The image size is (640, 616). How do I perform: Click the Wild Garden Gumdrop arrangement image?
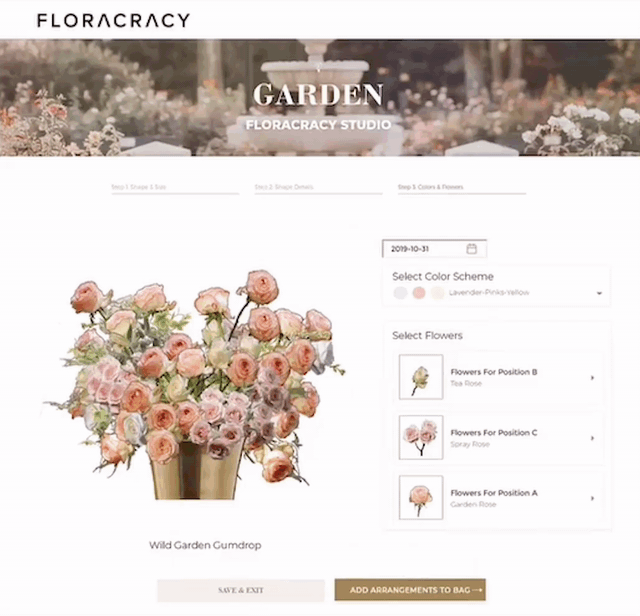194,385
